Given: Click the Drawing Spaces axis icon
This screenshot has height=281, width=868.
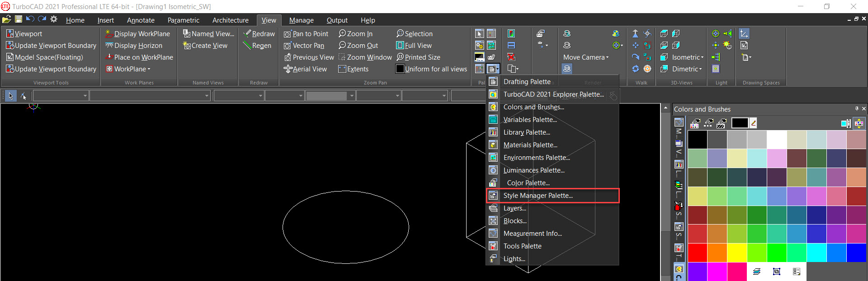Looking at the screenshot, I should pos(744,33).
